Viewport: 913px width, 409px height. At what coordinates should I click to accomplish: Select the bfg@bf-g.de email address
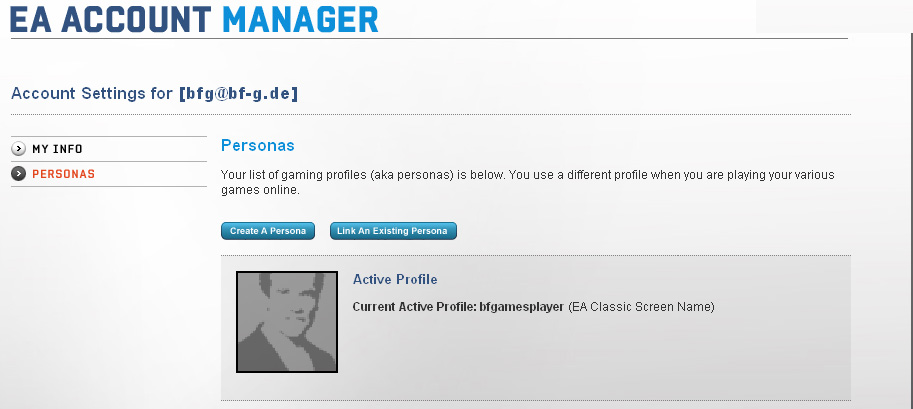tap(239, 93)
